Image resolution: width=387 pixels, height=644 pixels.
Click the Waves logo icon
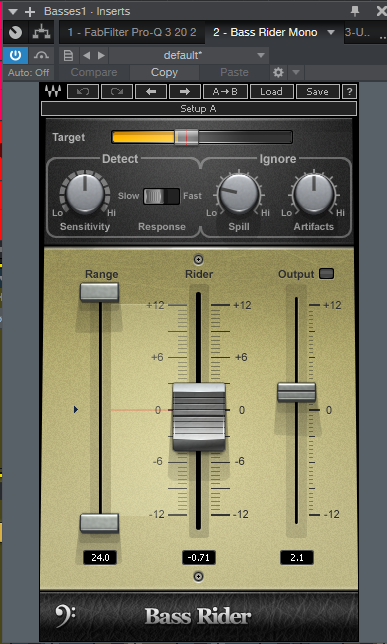53,91
